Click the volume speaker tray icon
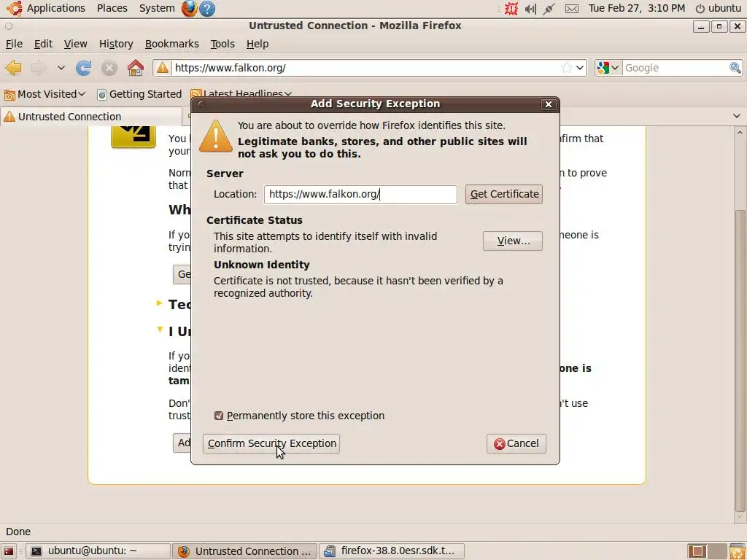 point(530,9)
